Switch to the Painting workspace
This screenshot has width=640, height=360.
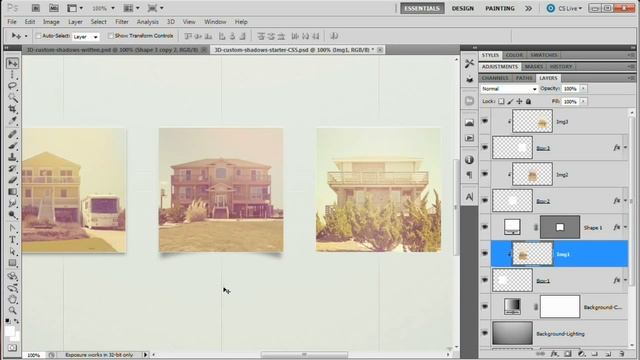point(500,8)
